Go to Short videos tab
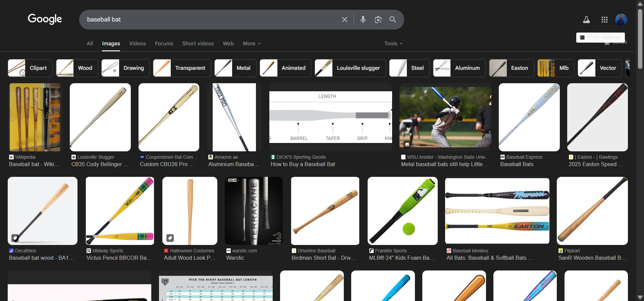This screenshot has width=644, height=301. (x=198, y=44)
